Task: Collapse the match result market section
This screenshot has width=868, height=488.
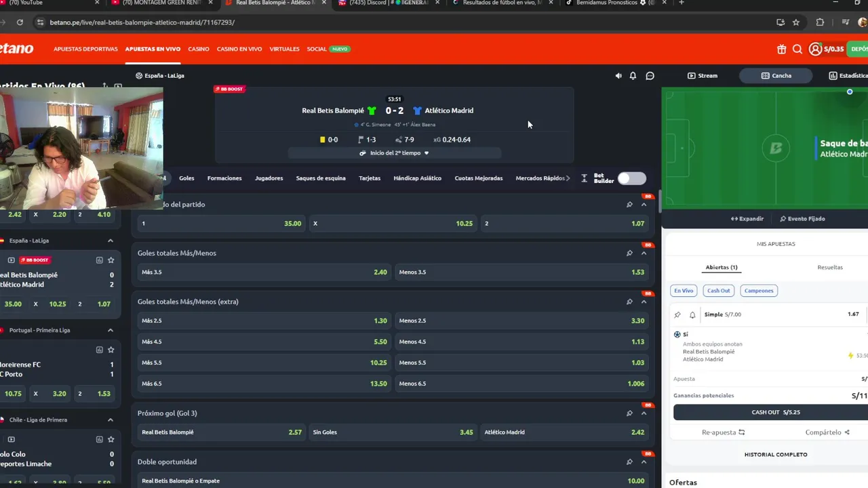Action: tap(644, 204)
